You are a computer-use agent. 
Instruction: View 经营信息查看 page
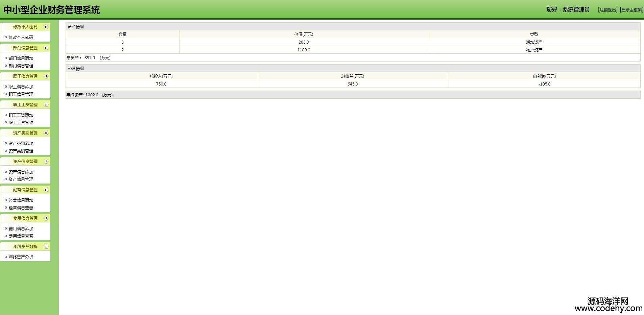21,208
